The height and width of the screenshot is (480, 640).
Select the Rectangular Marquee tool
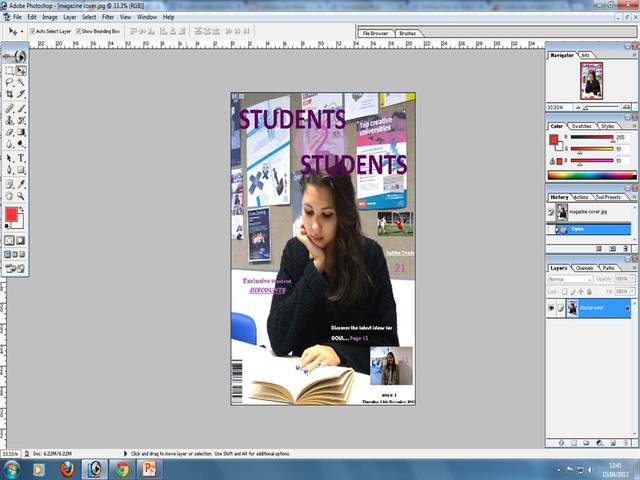9,71
